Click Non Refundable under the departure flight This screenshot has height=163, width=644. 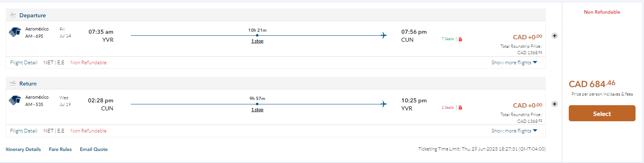coord(89,63)
